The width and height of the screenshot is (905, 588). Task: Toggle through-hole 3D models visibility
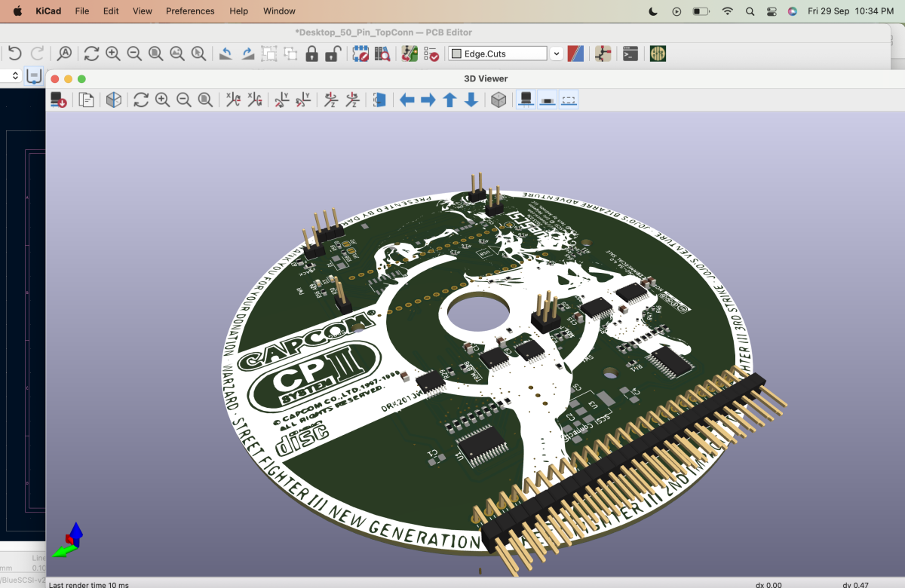526,100
